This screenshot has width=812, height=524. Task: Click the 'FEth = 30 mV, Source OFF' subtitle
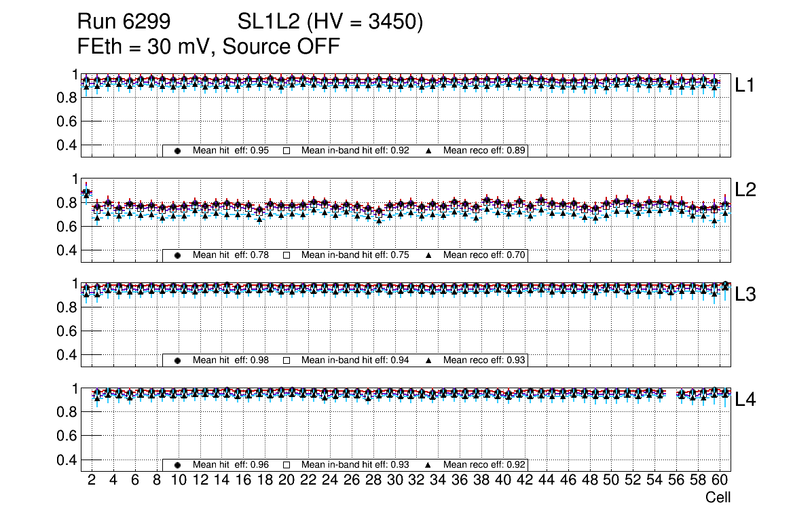click(208, 47)
